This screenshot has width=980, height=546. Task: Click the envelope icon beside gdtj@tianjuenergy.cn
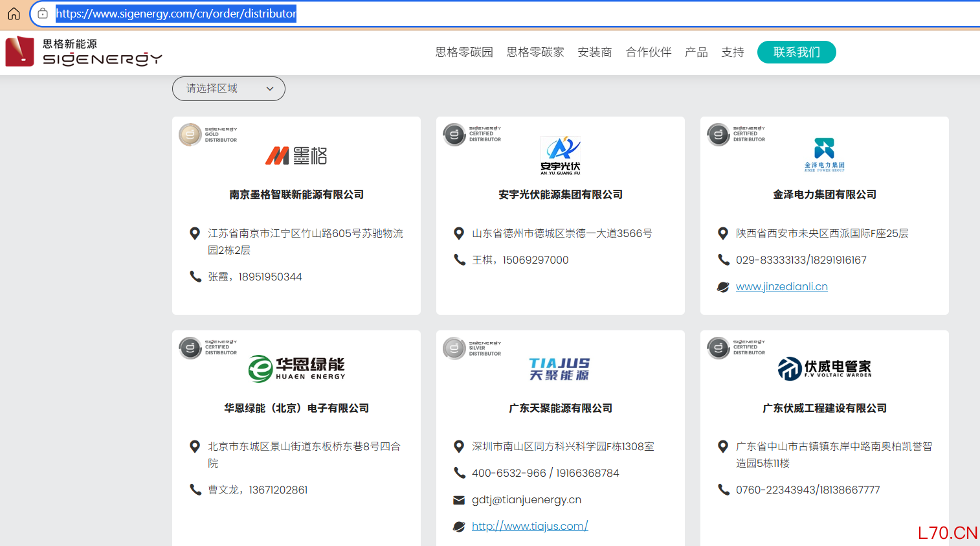(460, 499)
